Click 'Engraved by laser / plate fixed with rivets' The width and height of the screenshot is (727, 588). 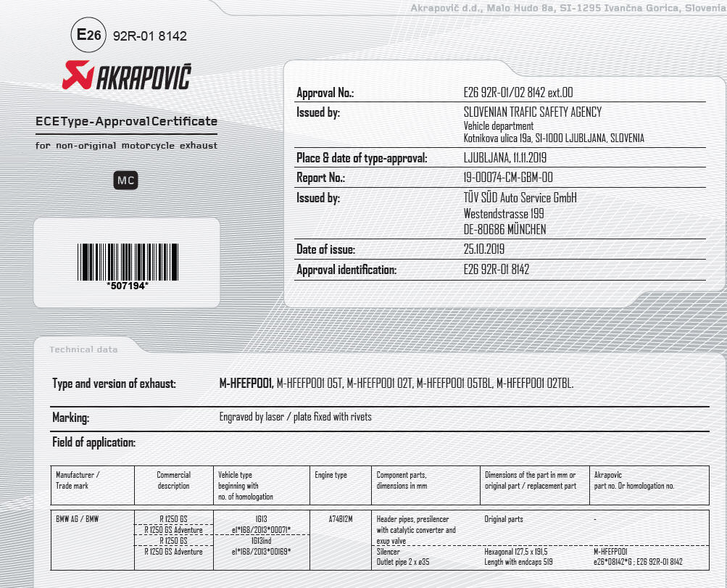pyautogui.click(x=295, y=417)
